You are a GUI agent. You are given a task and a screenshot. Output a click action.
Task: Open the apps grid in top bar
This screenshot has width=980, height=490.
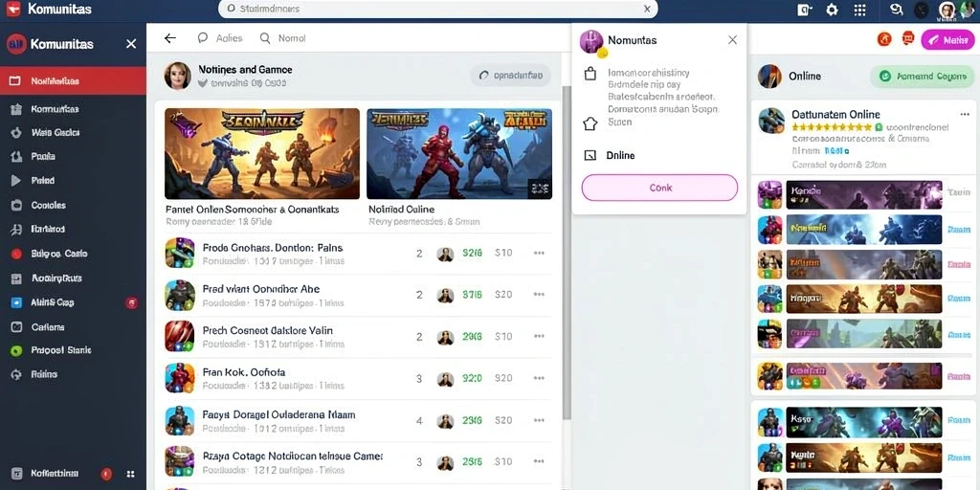tap(860, 10)
